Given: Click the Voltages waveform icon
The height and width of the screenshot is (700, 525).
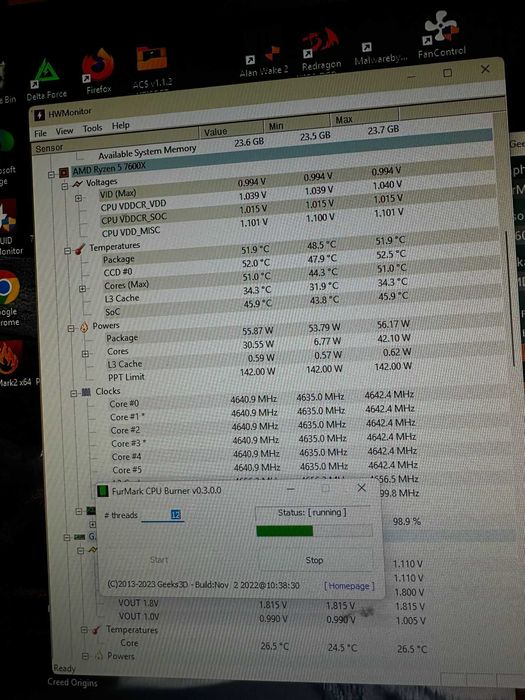Looking at the screenshot, I should 78,183.
